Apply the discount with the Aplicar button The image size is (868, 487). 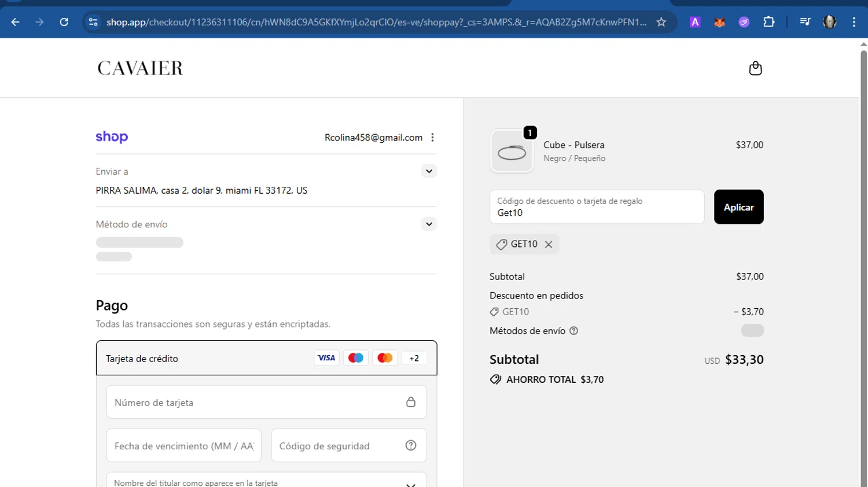point(738,207)
